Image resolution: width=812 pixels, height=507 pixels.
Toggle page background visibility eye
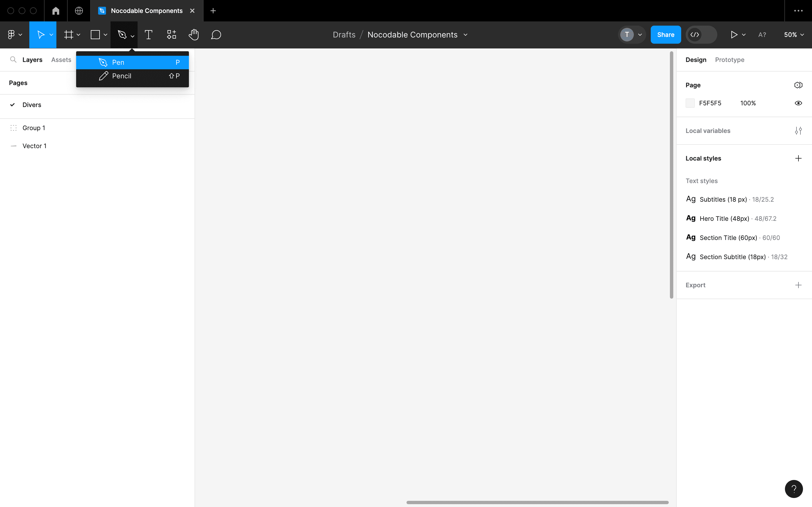tap(798, 103)
